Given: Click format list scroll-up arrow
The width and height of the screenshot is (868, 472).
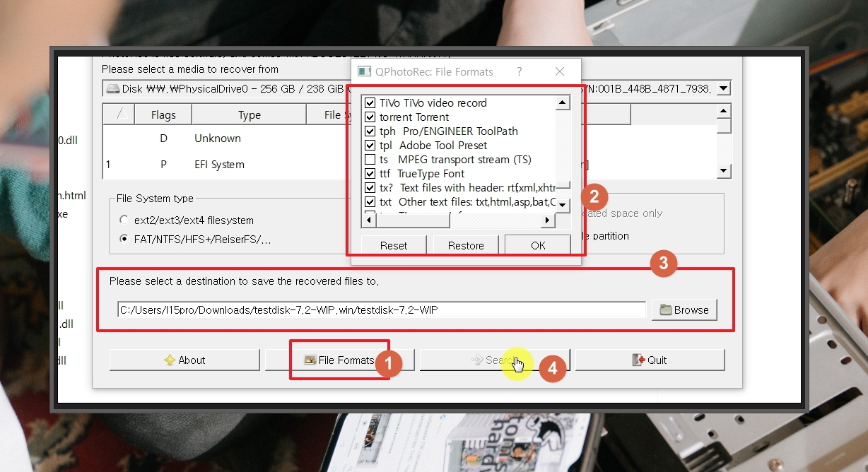Looking at the screenshot, I should coord(563,103).
